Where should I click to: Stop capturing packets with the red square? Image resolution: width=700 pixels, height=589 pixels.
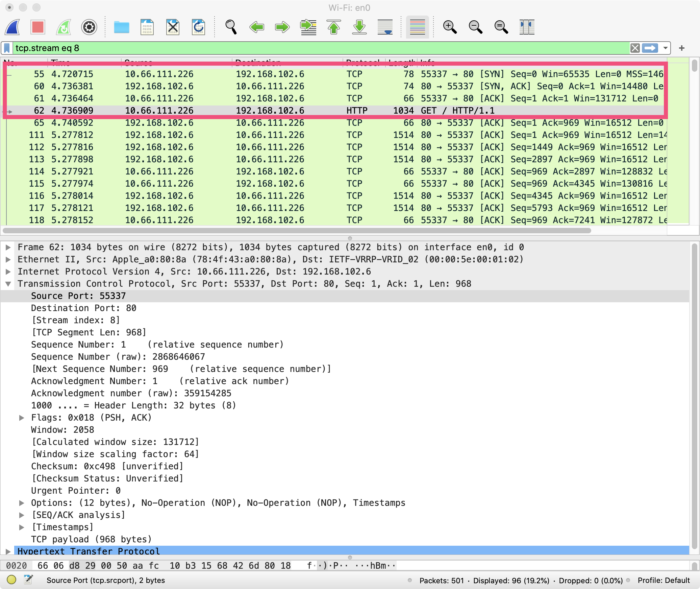tap(37, 27)
